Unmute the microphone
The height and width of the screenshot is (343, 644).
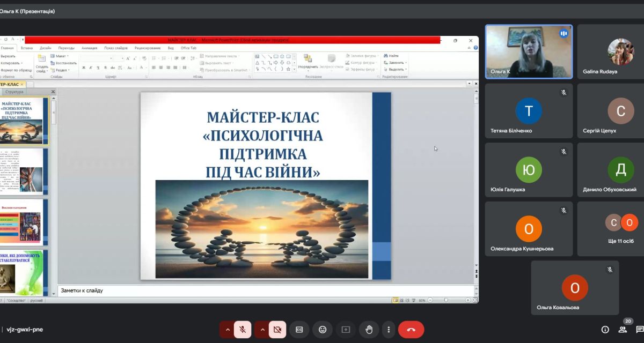coord(243,330)
